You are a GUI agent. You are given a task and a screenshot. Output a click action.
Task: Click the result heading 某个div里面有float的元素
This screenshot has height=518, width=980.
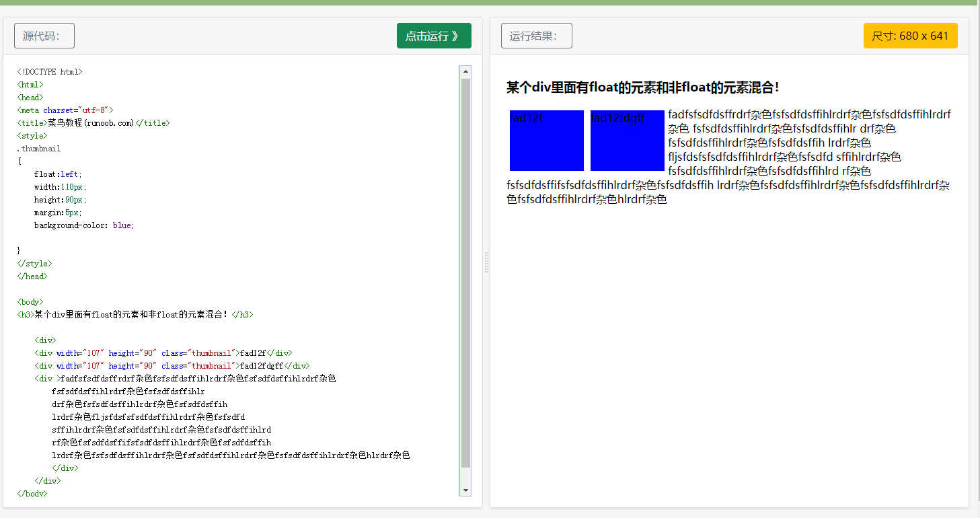[x=643, y=87]
